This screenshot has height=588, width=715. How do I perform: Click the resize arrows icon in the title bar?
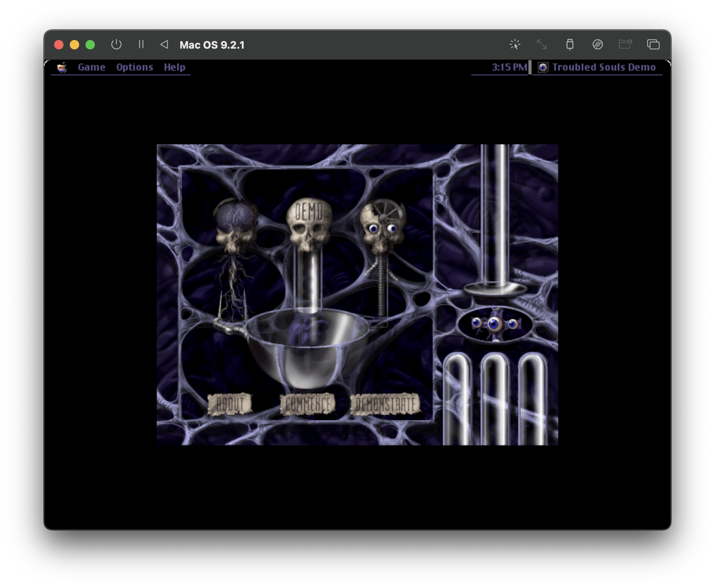pyautogui.click(x=542, y=44)
